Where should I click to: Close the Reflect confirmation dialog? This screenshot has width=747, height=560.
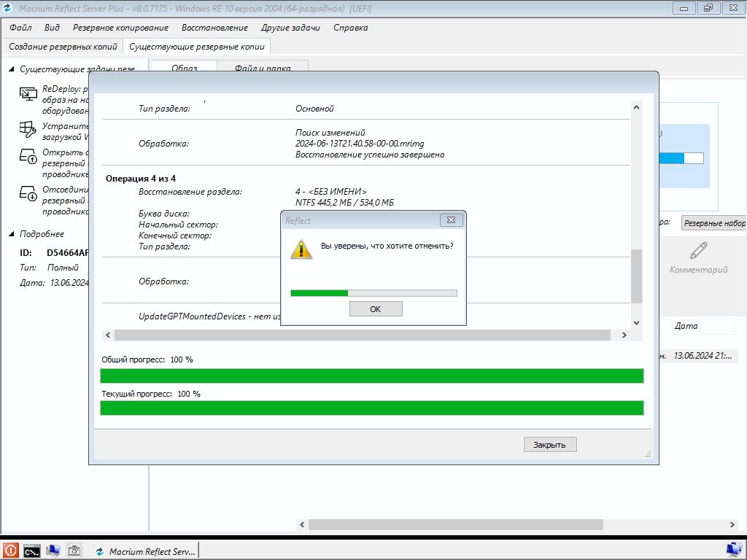(x=452, y=220)
